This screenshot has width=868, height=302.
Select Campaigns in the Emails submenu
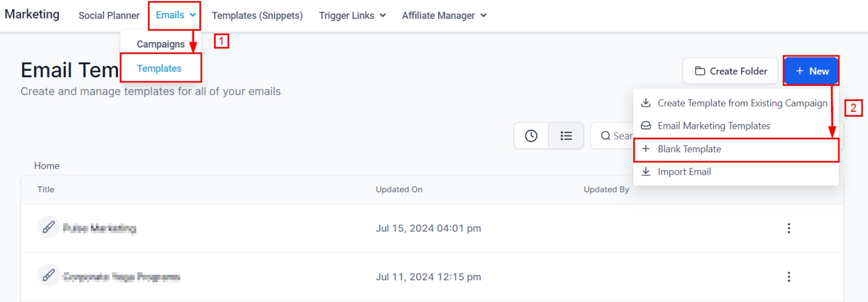pyautogui.click(x=161, y=44)
